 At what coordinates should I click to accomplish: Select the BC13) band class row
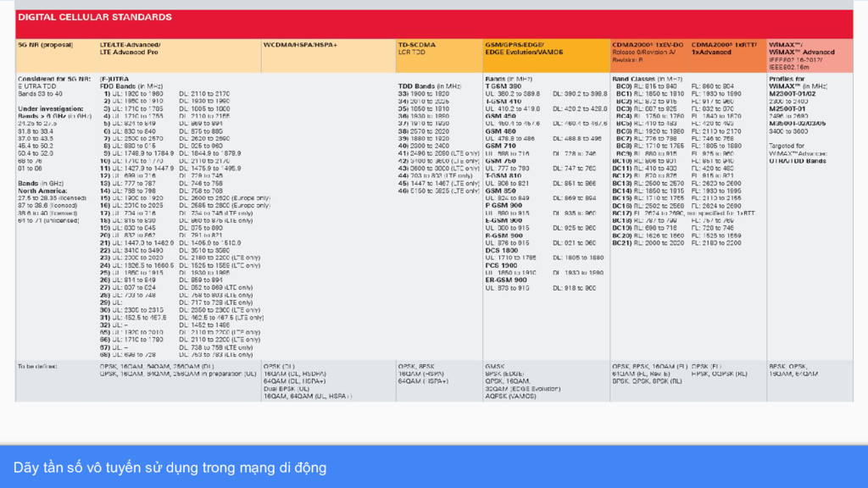click(x=676, y=183)
